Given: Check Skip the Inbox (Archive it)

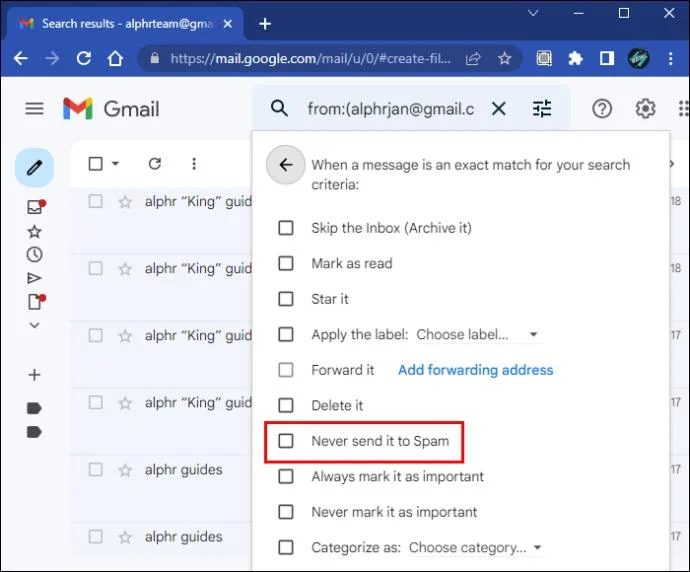Looking at the screenshot, I should (x=286, y=228).
